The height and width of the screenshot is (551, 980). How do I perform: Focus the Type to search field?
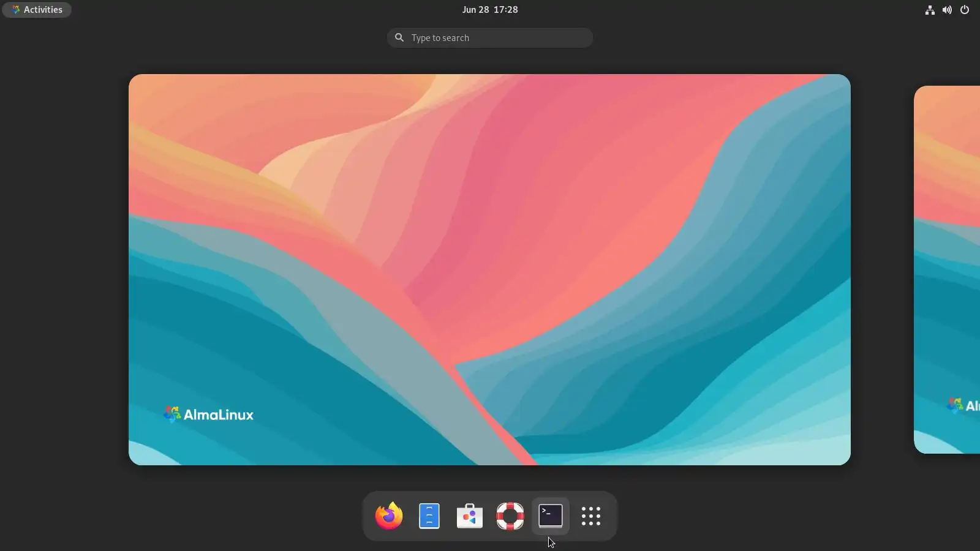point(490,38)
